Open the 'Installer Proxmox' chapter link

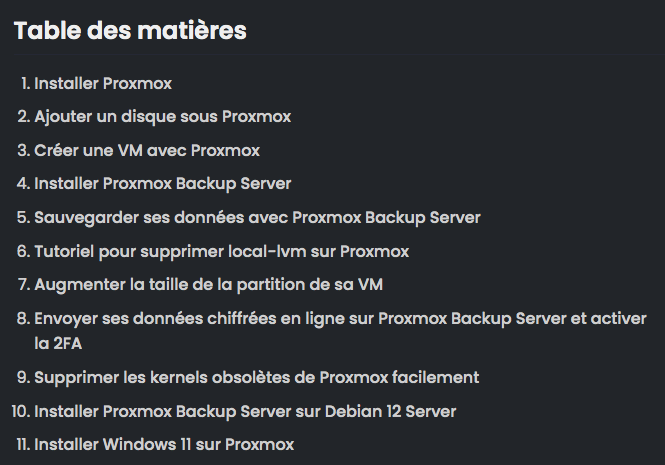click(x=103, y=83)
